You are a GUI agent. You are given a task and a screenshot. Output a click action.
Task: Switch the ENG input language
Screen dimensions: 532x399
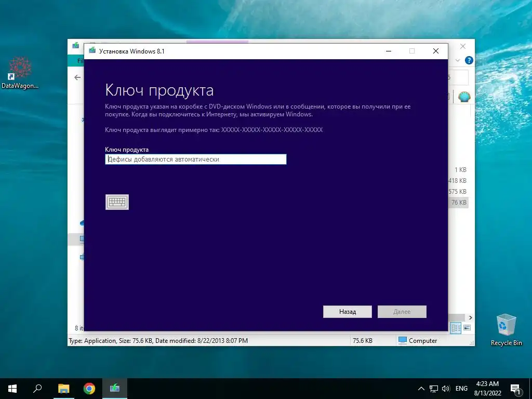pos(461,389)
